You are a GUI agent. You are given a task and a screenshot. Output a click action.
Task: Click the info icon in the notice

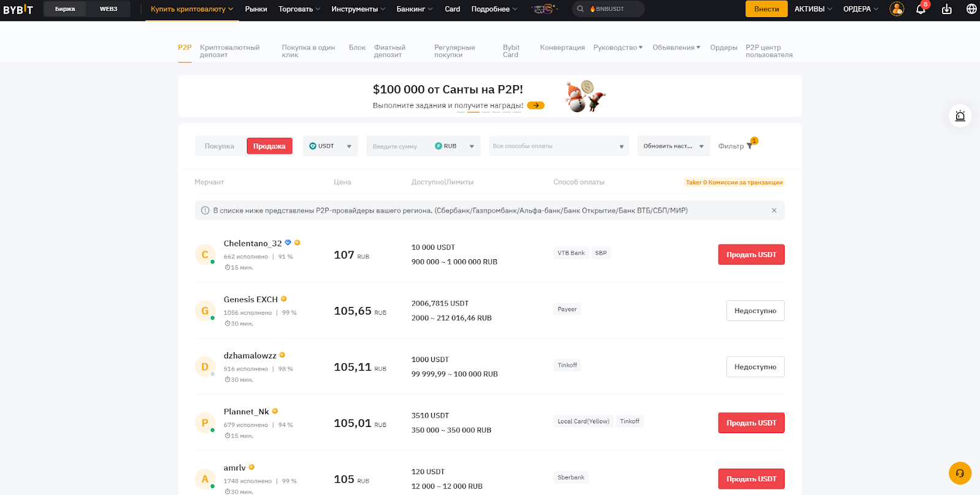tap(205, 210)
